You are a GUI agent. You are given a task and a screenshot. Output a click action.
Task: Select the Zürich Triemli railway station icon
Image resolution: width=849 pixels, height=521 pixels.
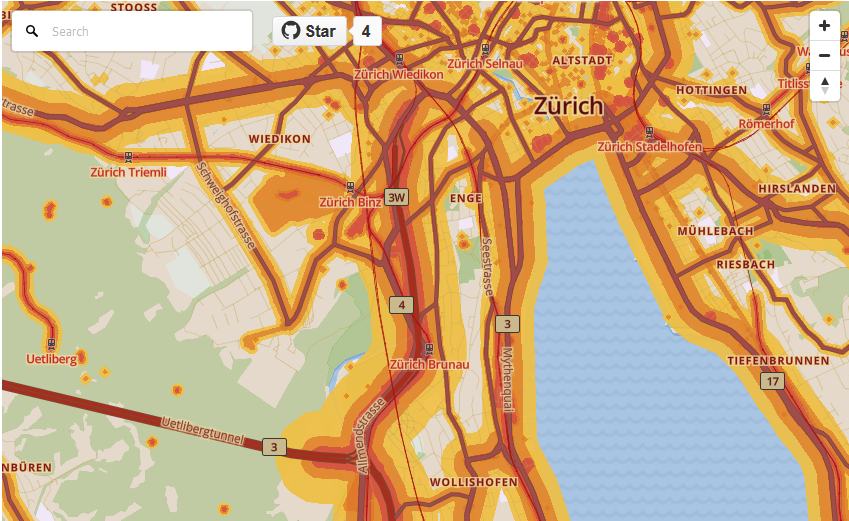[x=128, y=157]
